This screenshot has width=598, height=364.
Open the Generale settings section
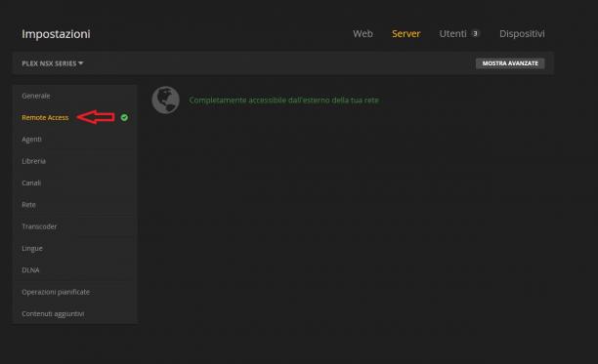coord(74,96)
